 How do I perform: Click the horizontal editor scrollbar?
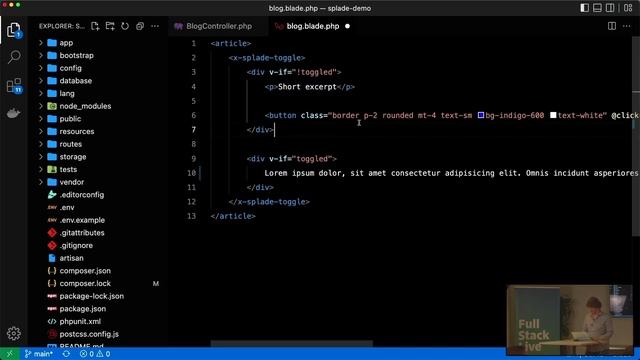coord(291,344)
